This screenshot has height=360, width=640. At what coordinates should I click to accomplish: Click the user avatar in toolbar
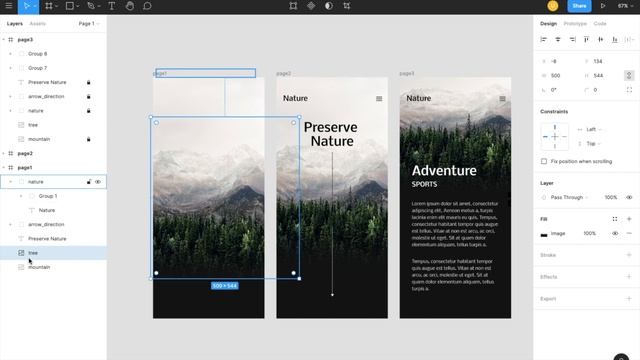(x=553, y=6)
